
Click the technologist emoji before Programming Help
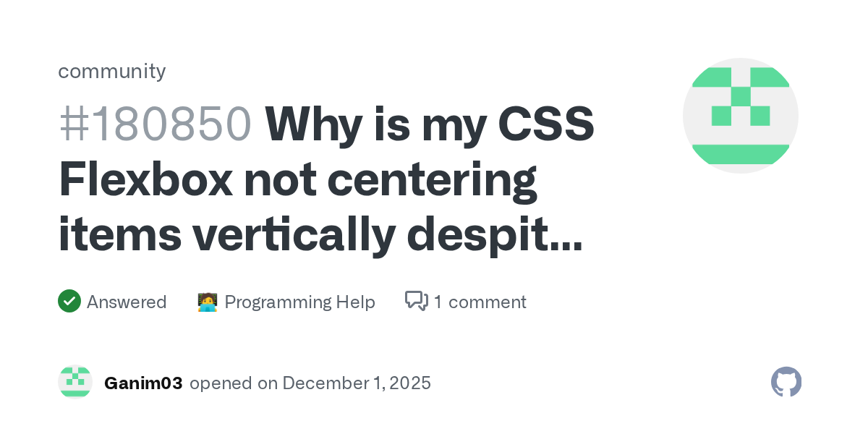[x=208, y=302]
